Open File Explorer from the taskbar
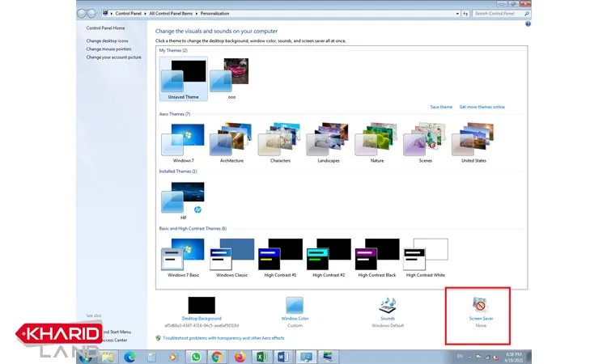607x364 pixels. 108,357
